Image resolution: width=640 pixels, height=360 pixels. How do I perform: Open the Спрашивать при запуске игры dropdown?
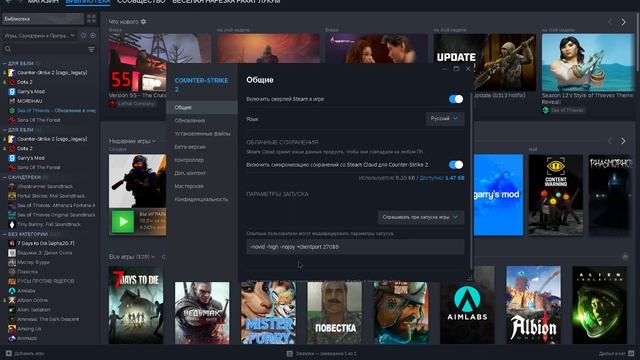tap(420, 217)
